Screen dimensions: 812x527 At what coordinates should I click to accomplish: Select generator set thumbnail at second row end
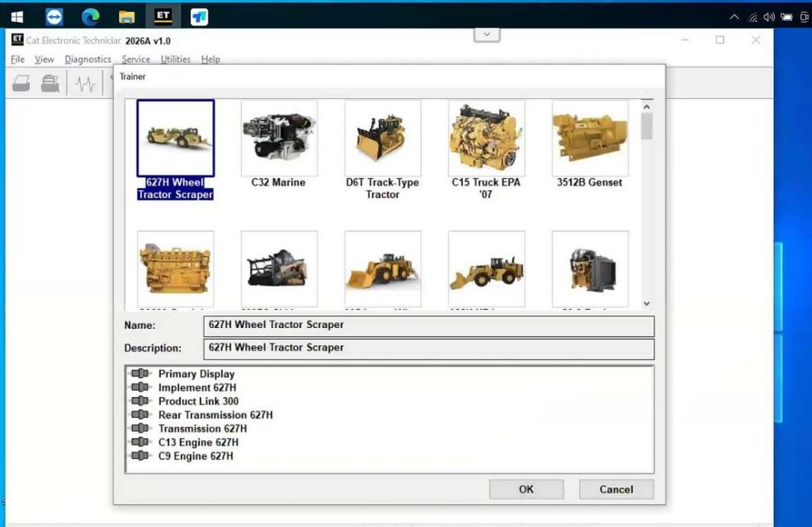tap(590, 269)
